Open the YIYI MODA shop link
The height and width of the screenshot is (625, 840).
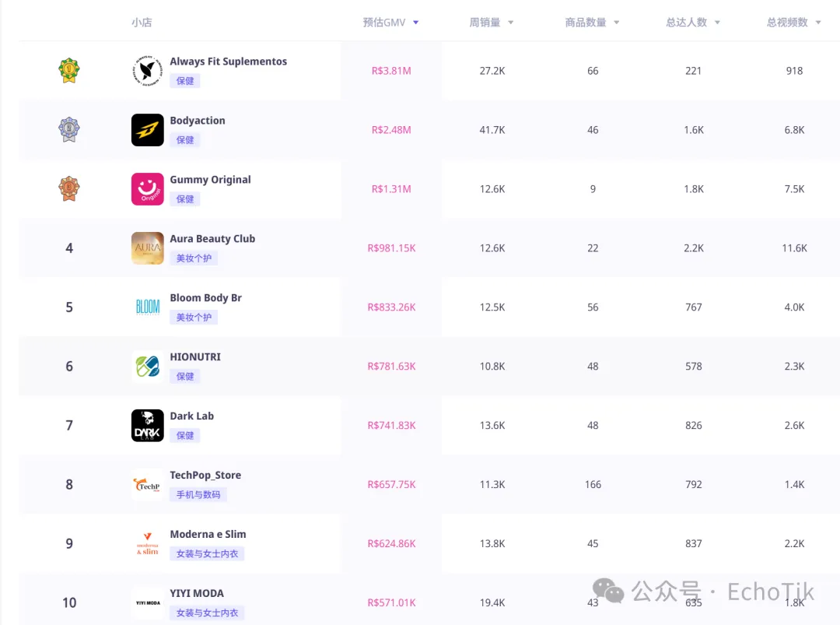click(x=197, y=593)
